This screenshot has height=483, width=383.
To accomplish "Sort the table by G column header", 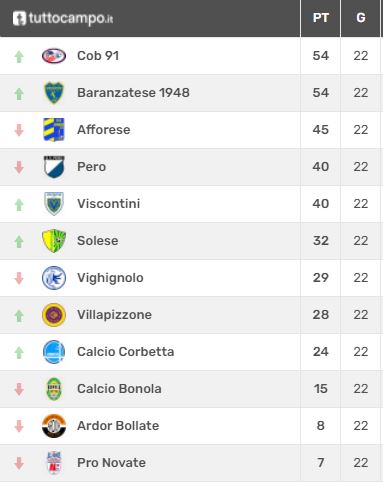I will 361,18.
